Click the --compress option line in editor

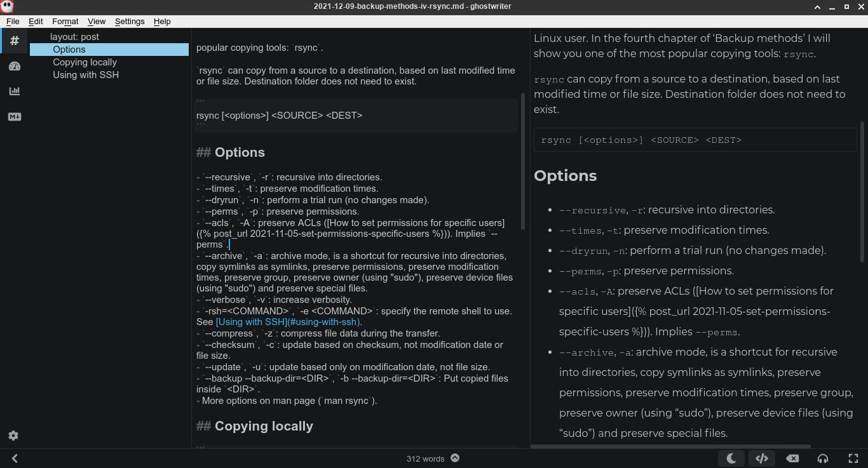point(318,333)
